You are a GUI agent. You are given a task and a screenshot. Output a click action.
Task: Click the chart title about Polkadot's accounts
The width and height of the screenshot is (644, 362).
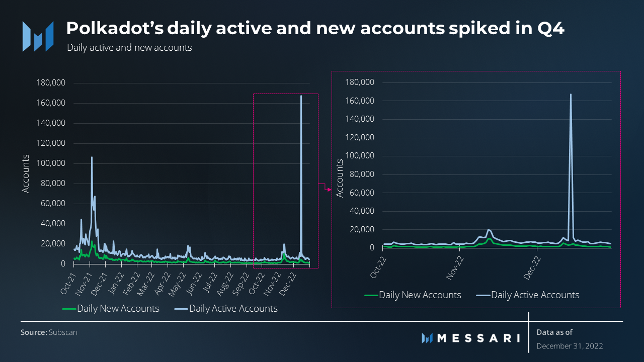315,29
